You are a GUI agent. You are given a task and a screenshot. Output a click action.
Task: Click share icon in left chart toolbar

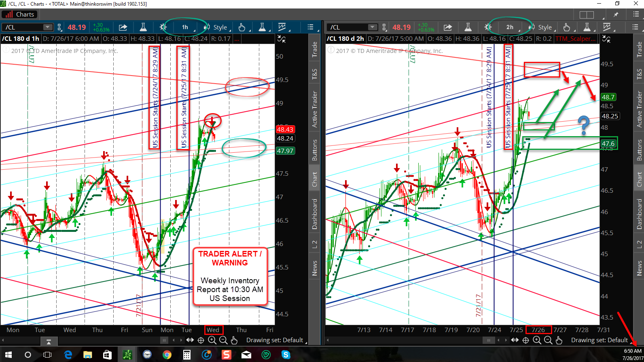pos(123,27)
